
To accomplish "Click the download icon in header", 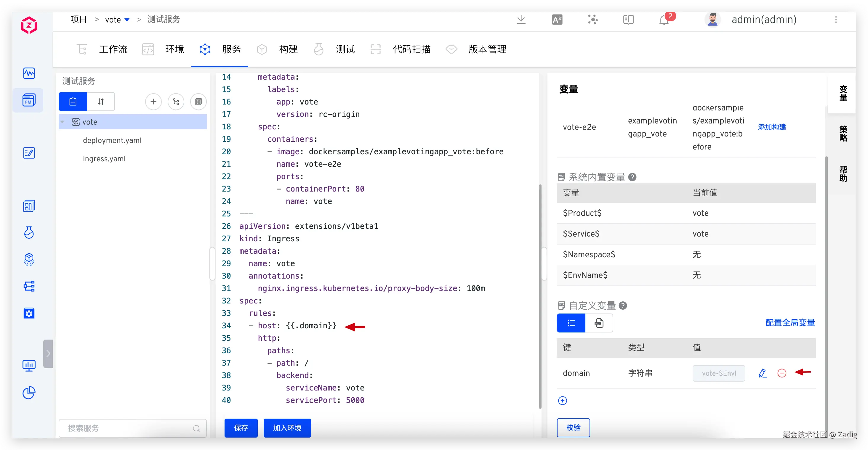I will [x=521, y=20].
